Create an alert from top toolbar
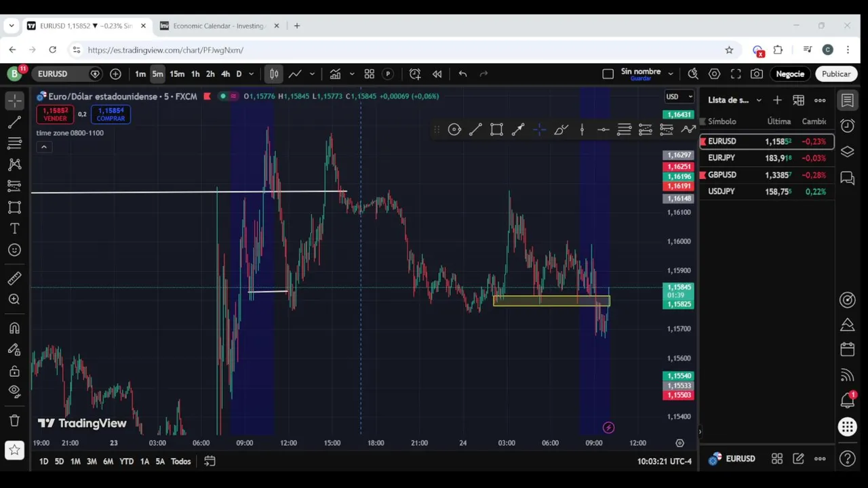Viewport: 868px width, 488px height. 415,74
